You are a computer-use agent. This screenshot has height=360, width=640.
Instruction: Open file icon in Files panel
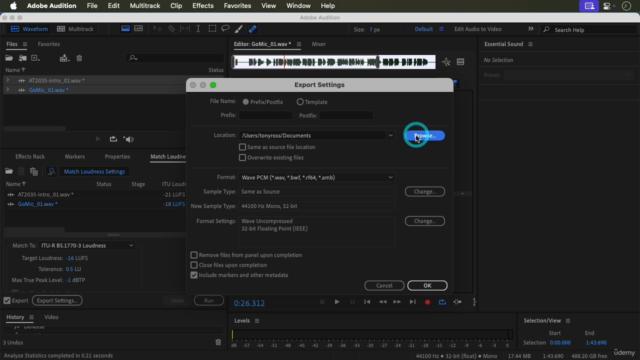coord(9,58)
